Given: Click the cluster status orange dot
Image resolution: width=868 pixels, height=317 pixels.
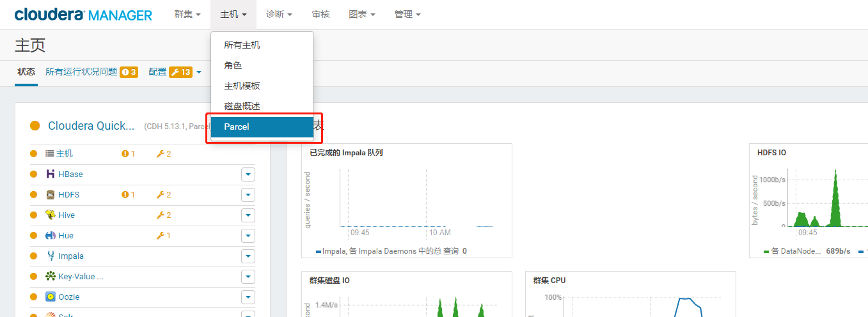Looking at the screenshot, I should click(35, 126).
